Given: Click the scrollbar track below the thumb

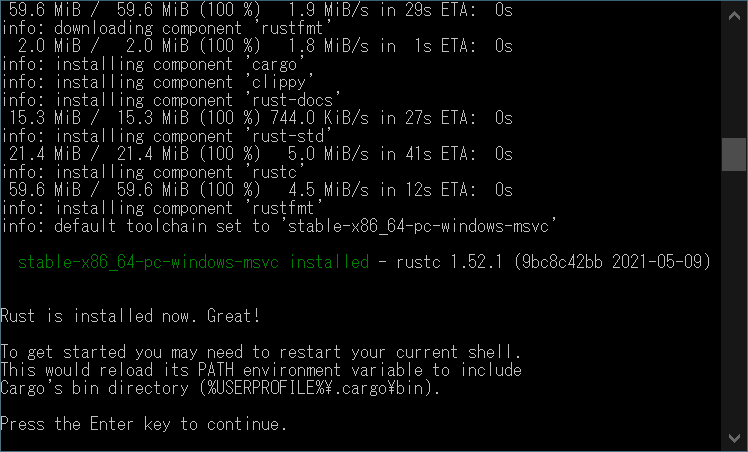Looking at the screenshot, I should pyautogui.click(x=734, y=298).
